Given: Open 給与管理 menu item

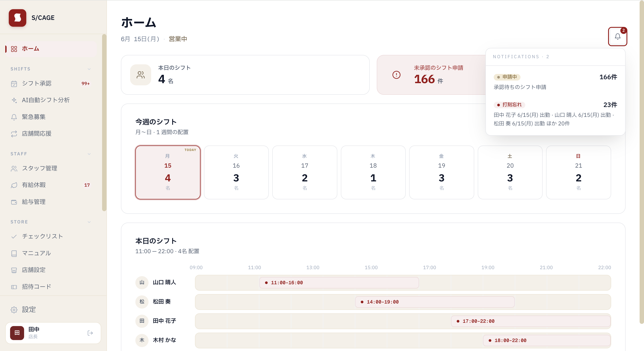Looking at the screenshot, I should tap(51, 202).
